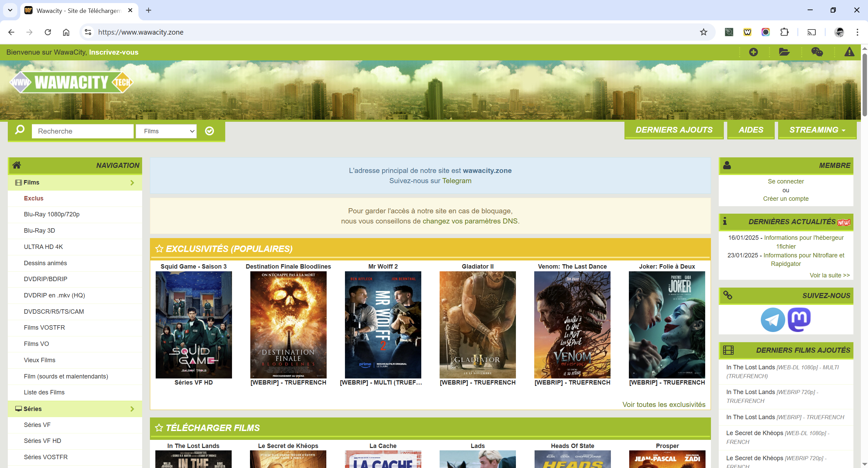Open the Squid Game Saison 3 poster
This screenshot has width=868, height=468.
[194, 325]
